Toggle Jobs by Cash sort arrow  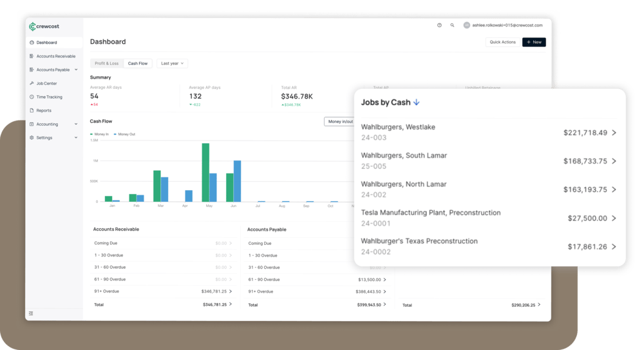coord(417,102)
